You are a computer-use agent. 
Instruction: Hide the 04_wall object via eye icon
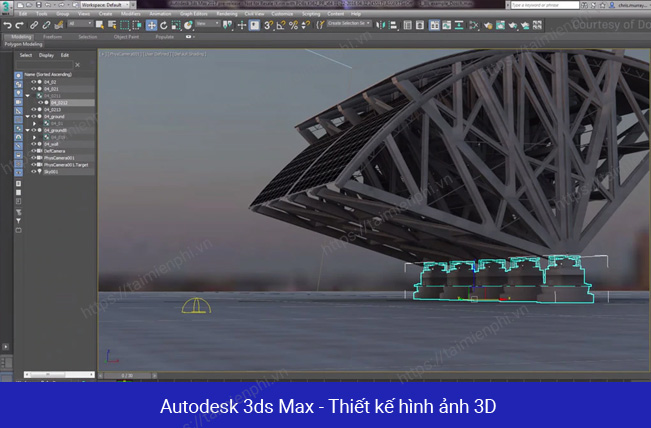pyautogui.click(x=34, y=144)
